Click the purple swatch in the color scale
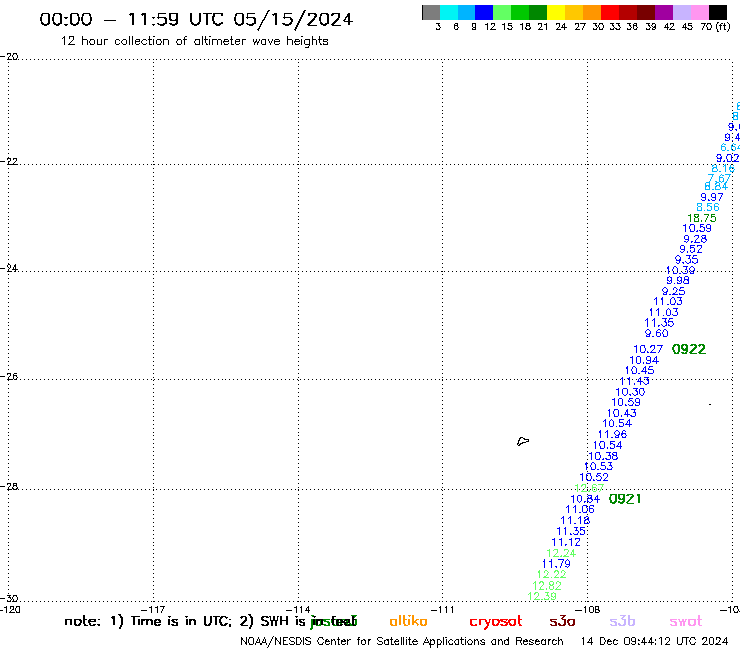Image resolution: width=740 pixels, height=650 pixels. pyautogui.click(x=663, y=12)
